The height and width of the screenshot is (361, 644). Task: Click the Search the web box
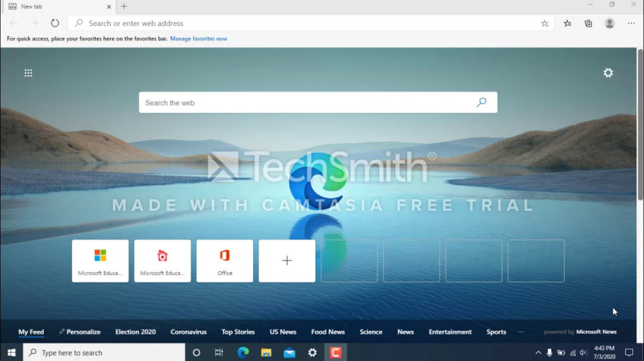click(x=318, y=102)
